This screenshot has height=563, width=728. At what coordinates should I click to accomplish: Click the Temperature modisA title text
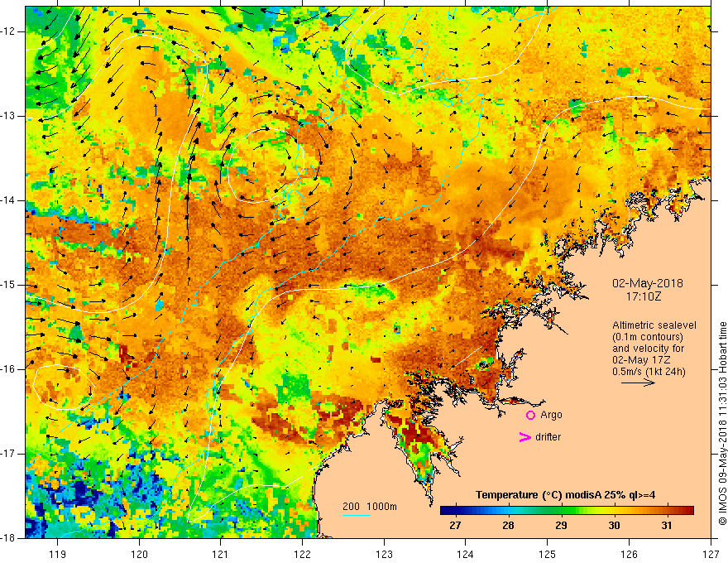[566, 495]
